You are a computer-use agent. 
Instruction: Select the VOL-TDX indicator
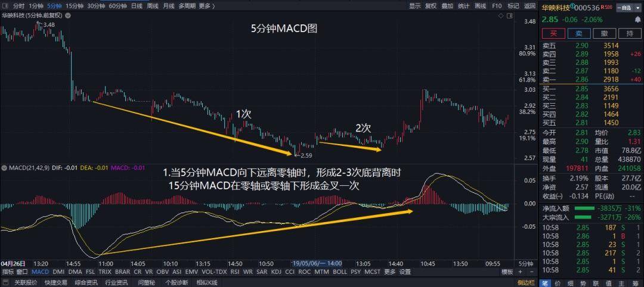214,272
